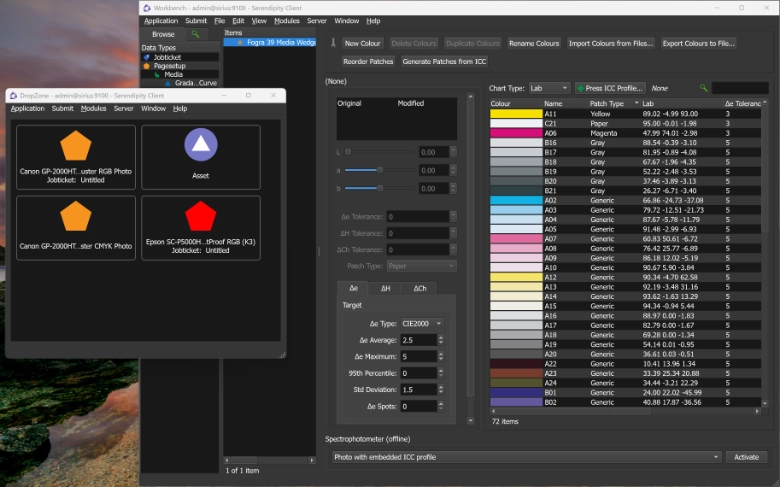Click the red Epson SC-P5000 pentagon icon
780x487 pixels.
(200, 216)
